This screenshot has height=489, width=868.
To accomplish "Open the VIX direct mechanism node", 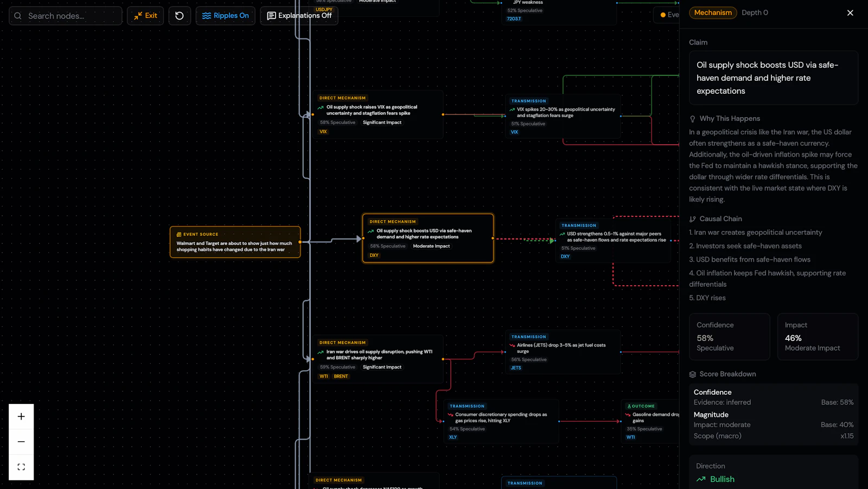I will click(378, 114).
